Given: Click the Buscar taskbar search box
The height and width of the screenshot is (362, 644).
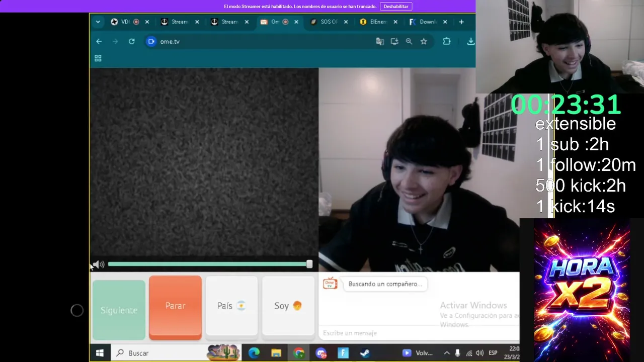Looking at the screenshot, I should tap(176, 353).
